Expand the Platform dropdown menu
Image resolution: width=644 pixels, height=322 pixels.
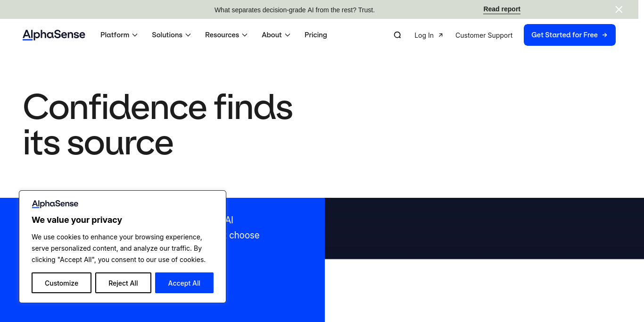click(x=119, y=35)
